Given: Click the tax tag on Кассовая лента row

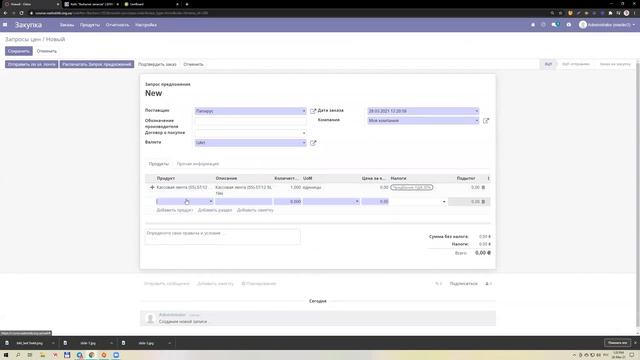Looking at the screenshot, I should [x=411, y=187].
